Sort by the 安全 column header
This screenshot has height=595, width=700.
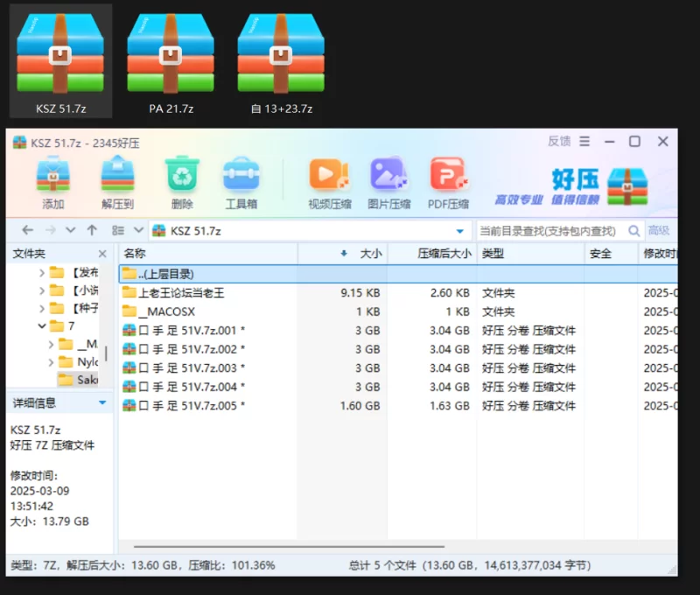click(x=611, y=254)
